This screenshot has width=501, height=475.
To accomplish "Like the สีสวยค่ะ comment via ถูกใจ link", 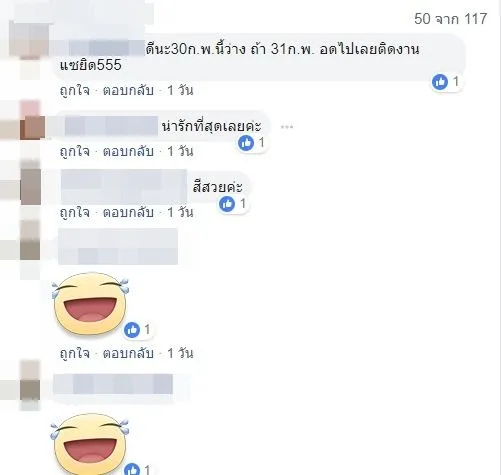I will tap(75, 212).
